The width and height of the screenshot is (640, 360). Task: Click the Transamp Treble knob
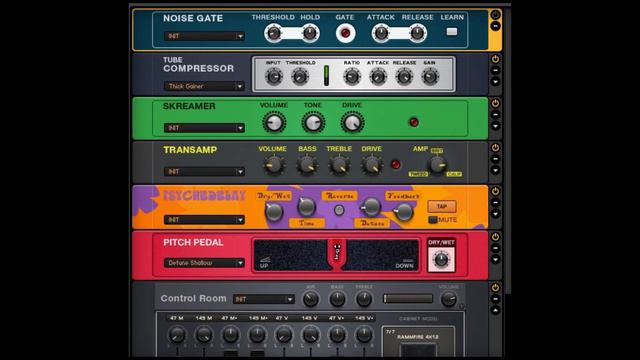click(339, 165)
